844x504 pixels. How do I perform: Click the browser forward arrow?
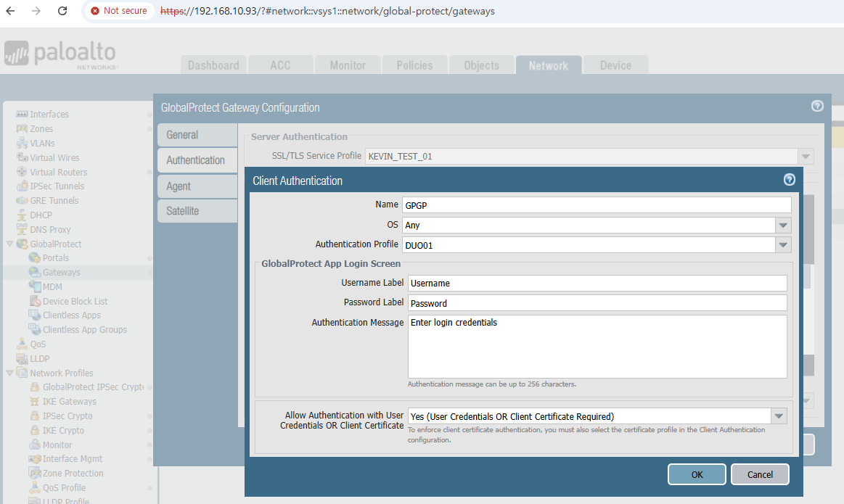[x=36, y=11]
